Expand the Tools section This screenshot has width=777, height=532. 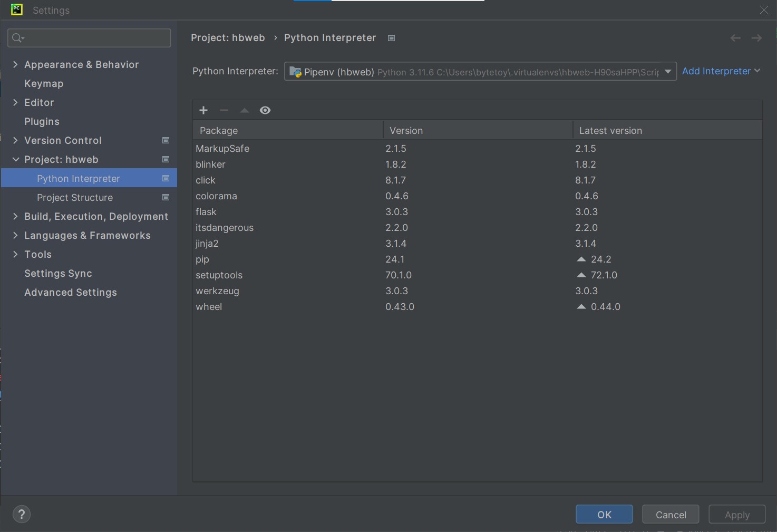pos(15,254)
